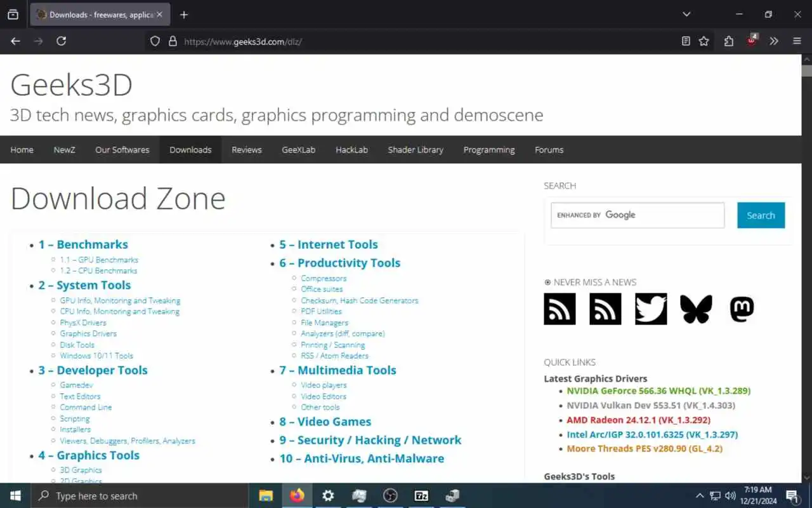The height and width of the screenshot is (508, 812).
Task: Show hidden system tray icons chevron
Action: [x=700, y=496]
